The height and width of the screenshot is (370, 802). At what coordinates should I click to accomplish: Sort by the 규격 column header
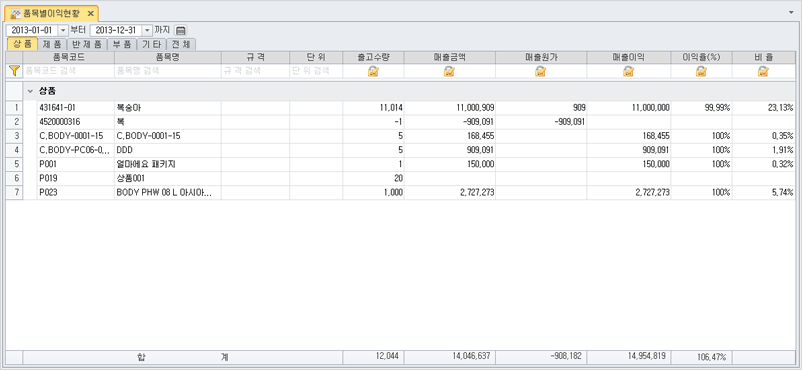tap(255, 57)
